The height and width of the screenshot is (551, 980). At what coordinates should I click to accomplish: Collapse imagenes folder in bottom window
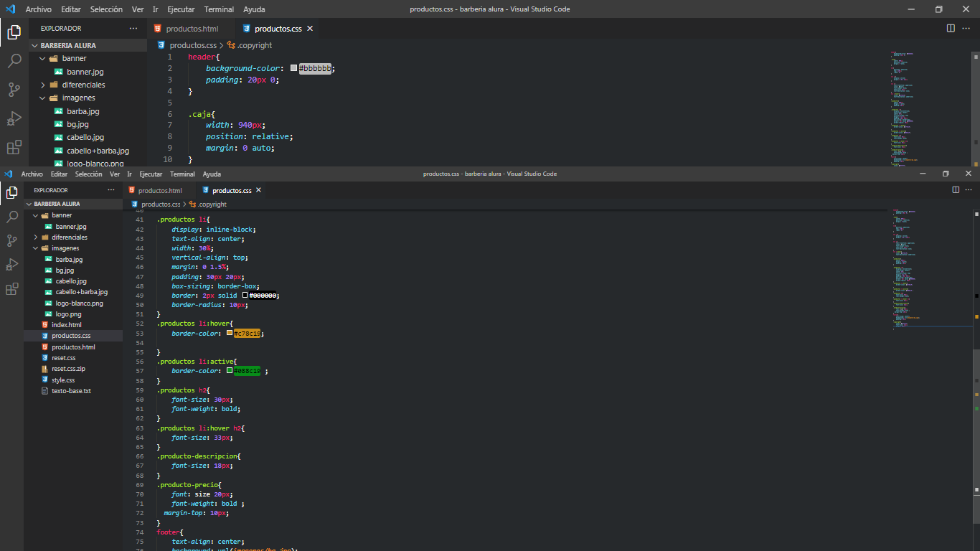pyautogui.click(x=36, y=248)
